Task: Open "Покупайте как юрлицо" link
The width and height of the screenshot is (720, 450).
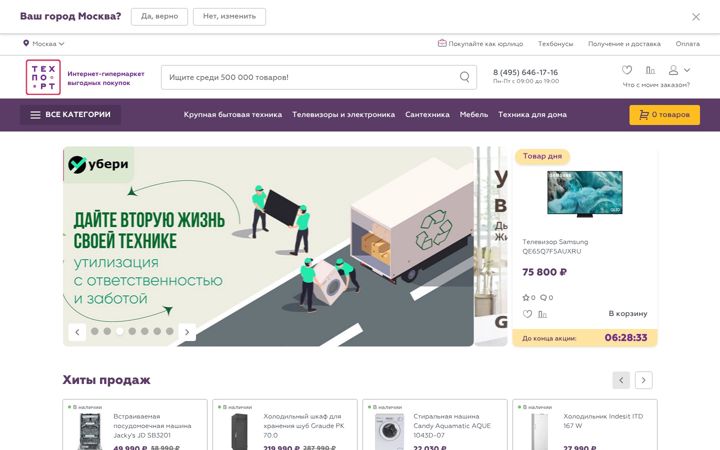Action: tap(485, 44)
